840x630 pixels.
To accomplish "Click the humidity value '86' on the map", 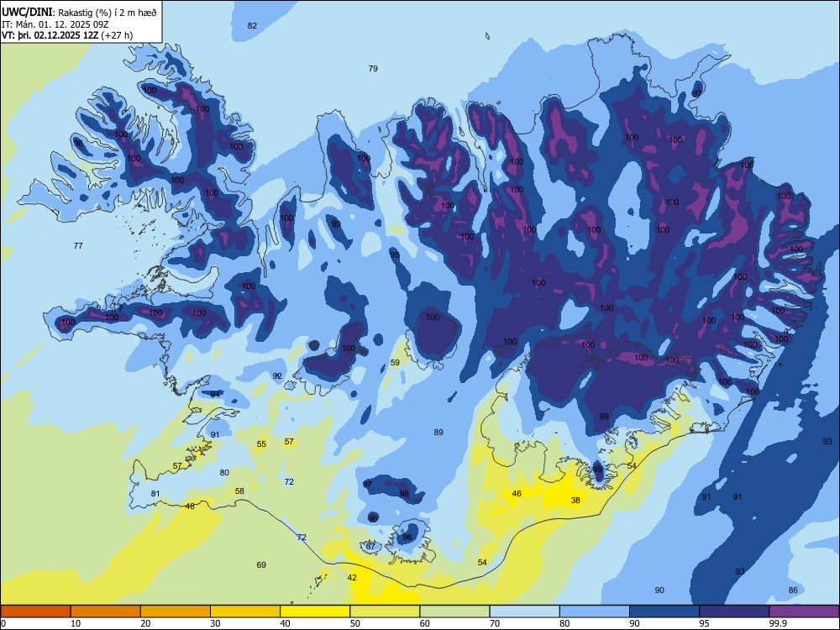I will click(x=793, y=590).
